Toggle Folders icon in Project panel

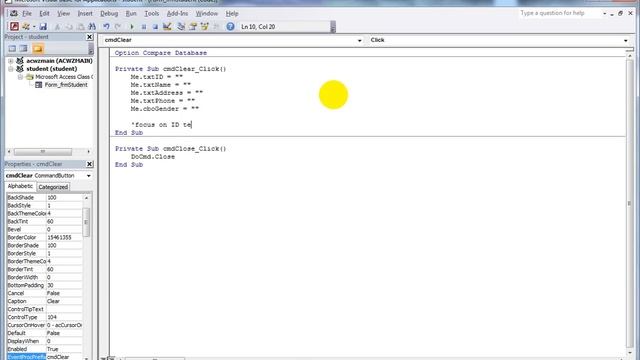(x=38, y=49)
